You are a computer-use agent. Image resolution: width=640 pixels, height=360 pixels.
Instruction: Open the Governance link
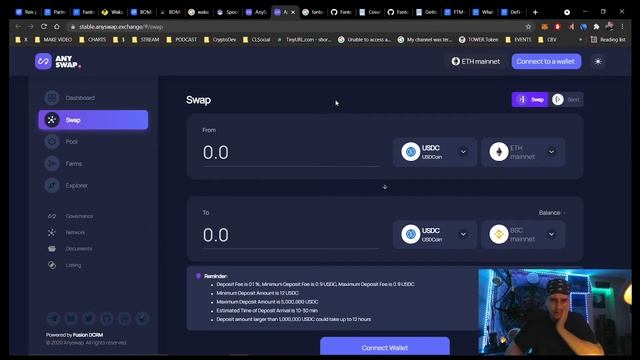(79, 216)
